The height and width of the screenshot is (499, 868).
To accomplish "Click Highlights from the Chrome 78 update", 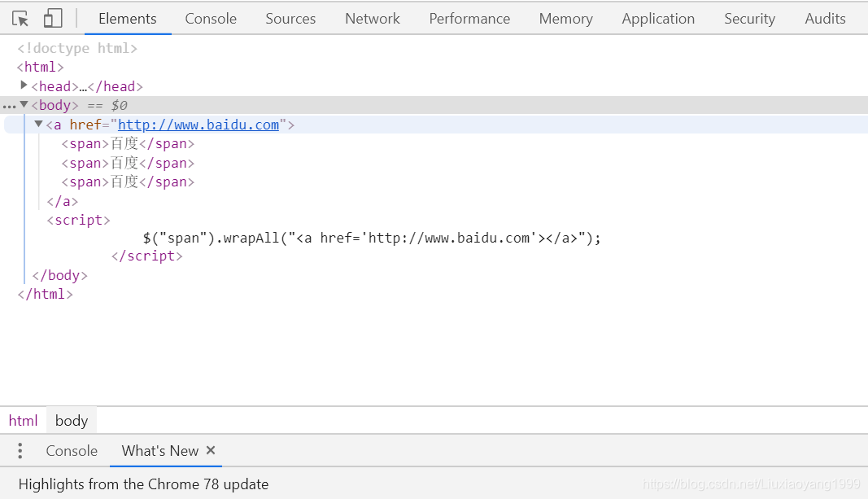I will pyautogui.click(x=143, y=484).
